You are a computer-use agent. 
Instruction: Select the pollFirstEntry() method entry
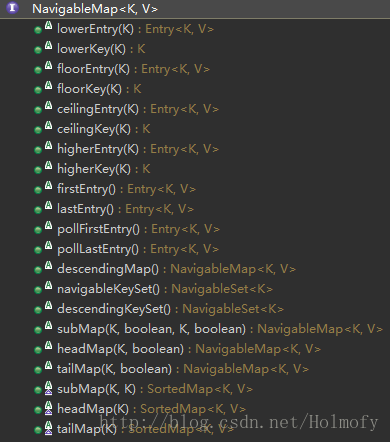pos(138,229)
